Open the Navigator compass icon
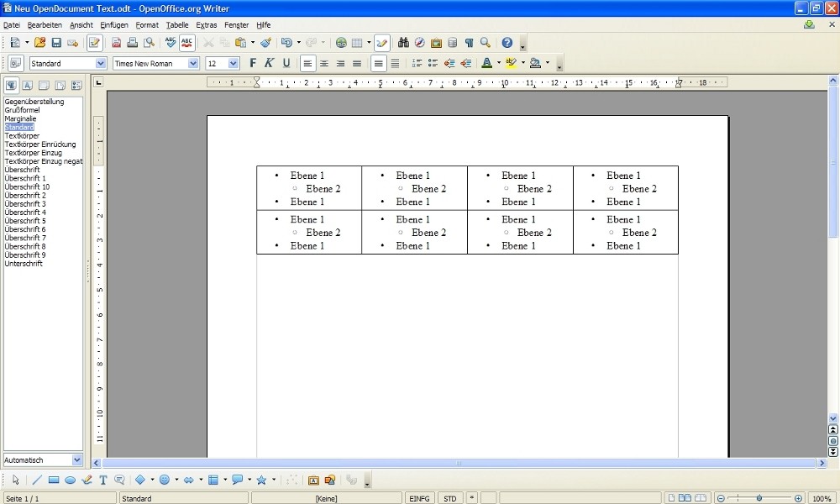The width and height of the screenshot is (840, 504). [419, 43]
